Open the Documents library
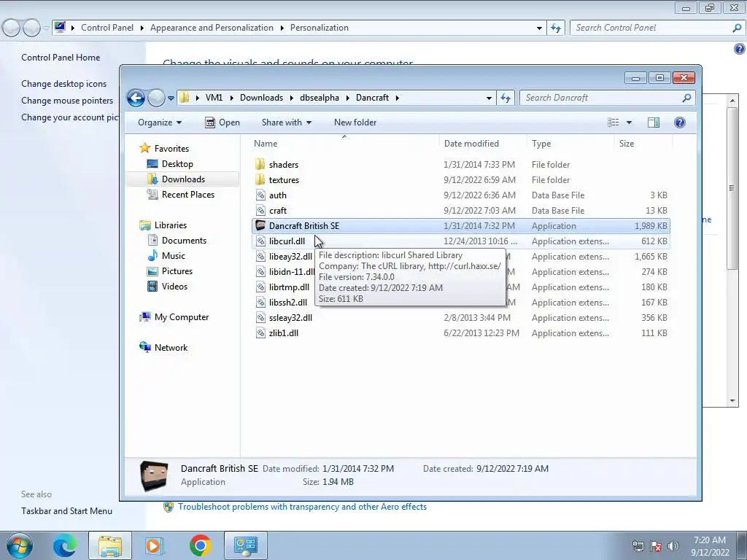747x560 pixels. (184, 241)
